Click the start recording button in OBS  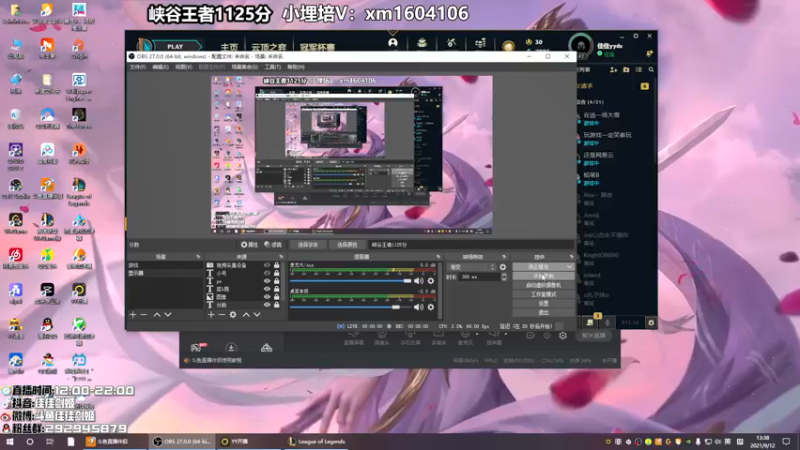(x=543, y=276)
